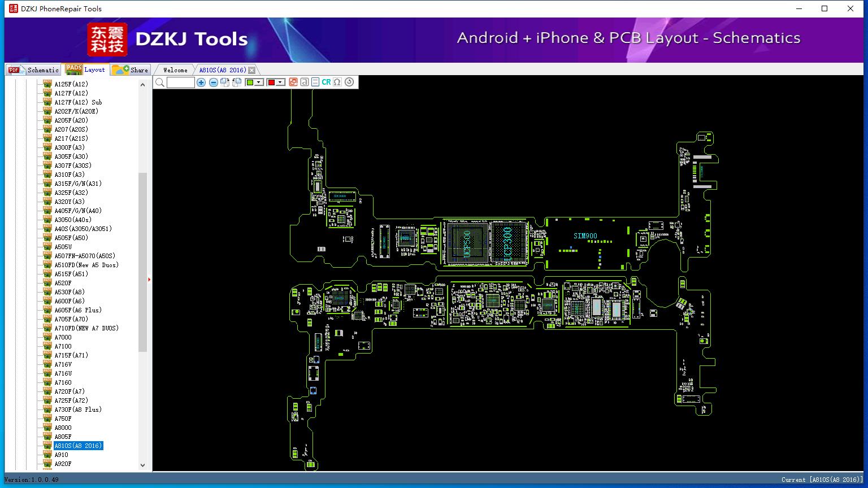The height and width of the screenshot is (488, 868).
Task: Select the highlighted A810S(A8 2016) entry
Action: 79,446
